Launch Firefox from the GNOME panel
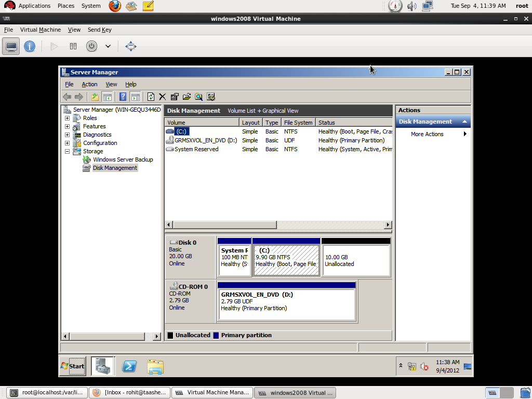Screen dimensions: 532x399 click(115, 6)
